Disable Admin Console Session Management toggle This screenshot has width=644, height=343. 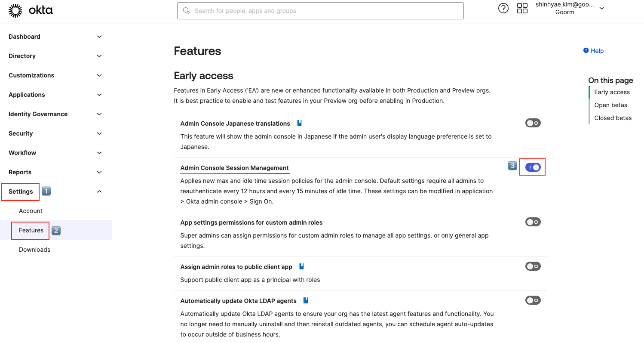(533, 167)
